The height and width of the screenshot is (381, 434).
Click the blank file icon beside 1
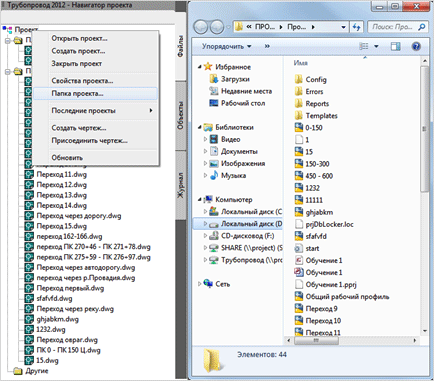click(x=299, y=140)
